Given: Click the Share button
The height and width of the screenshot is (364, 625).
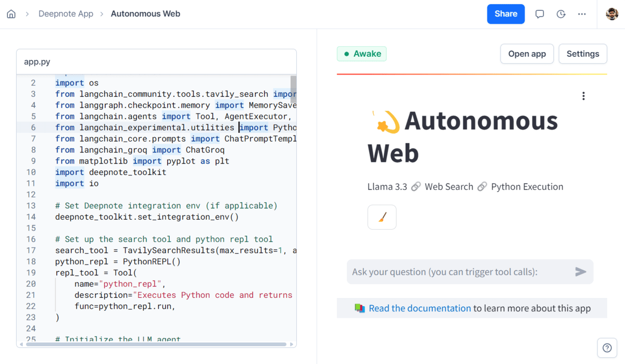Looking at the screenshot, I should point(506,14).
